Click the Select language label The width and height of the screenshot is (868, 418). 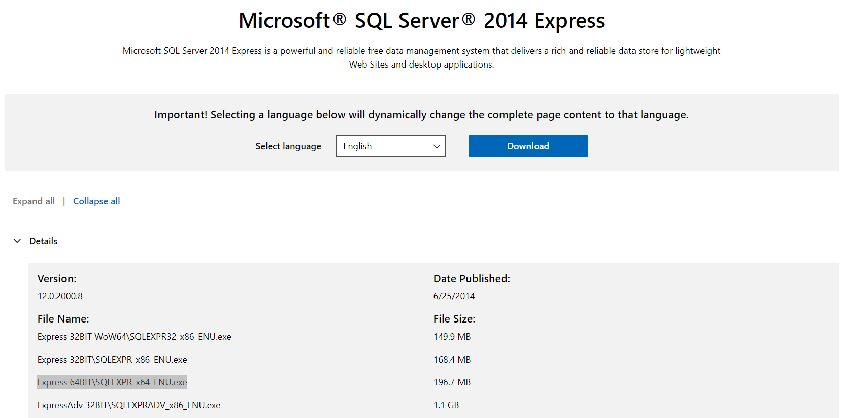[288, 146]
